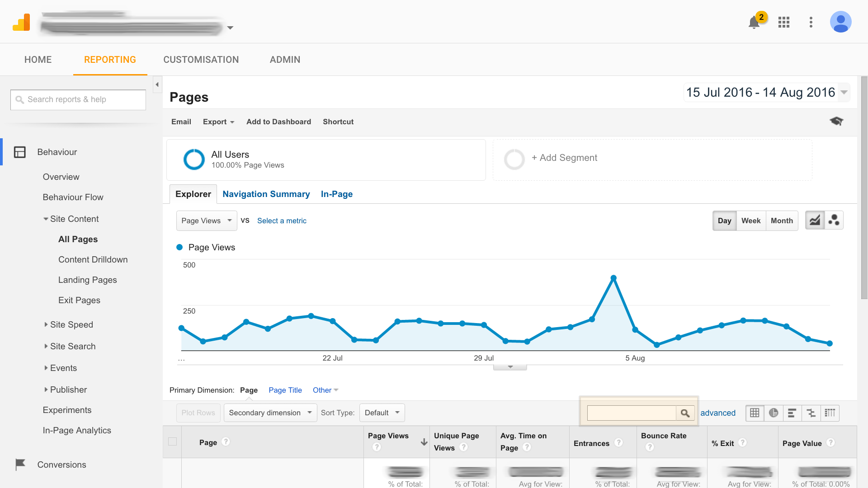Viewport: 868px width, 488px height.
Task: Open the Google apps grid icon
Action: 784,22
